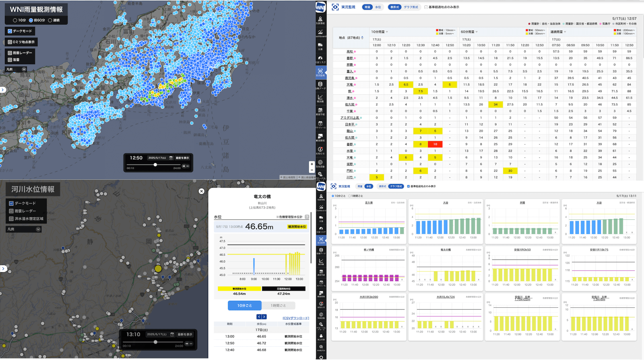Viewport: 644px width, 360px height.
Task: Select 10分 radio in rainfall map panel
Action: [x=15, y=20]
